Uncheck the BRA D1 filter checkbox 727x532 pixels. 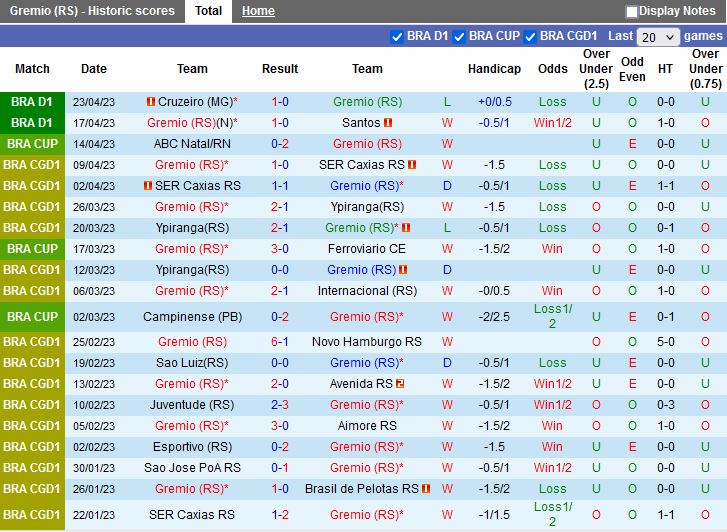pyautogui.click(x=397, y=36)
